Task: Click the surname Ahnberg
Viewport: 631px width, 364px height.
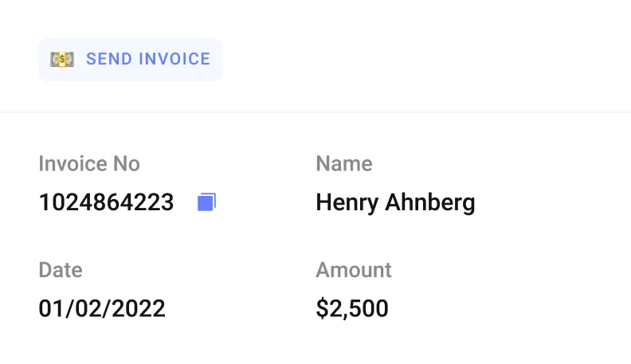Action: tap(430, 202)
